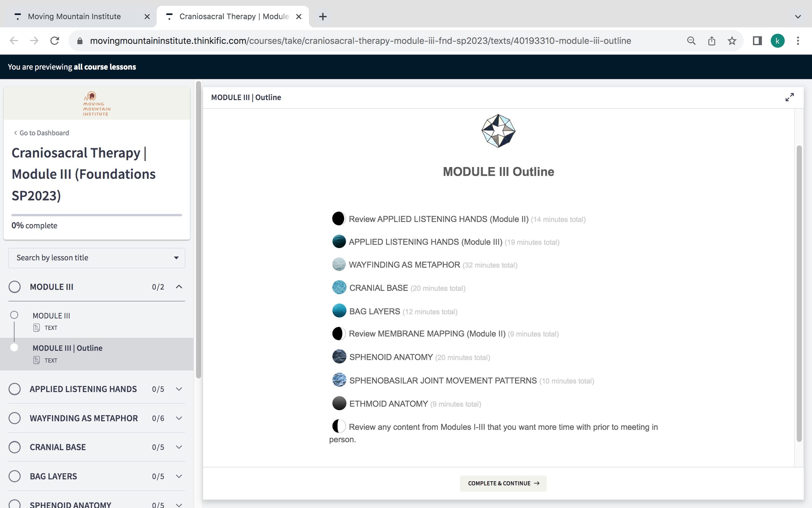Image resolution: width=812 pixels, height=508 pixels.
Task: Click the geometric star emblem above the title
Action: pos(498,131)
